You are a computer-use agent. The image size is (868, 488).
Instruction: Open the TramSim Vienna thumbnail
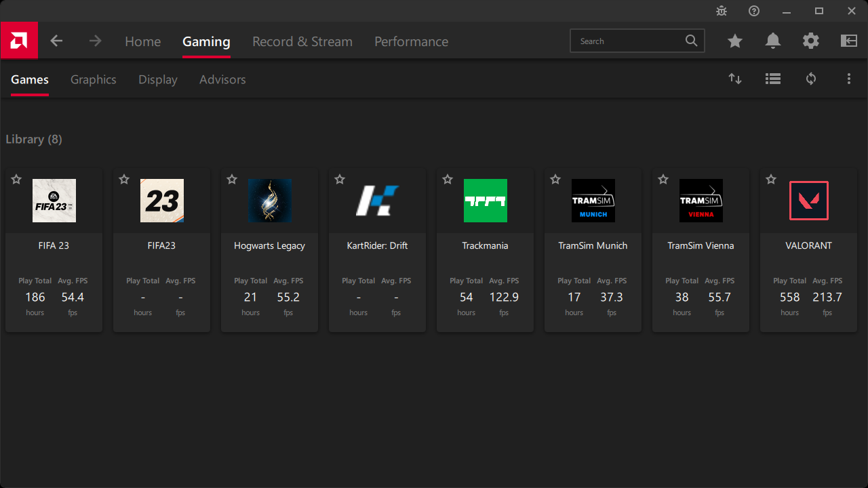point(701,201)
